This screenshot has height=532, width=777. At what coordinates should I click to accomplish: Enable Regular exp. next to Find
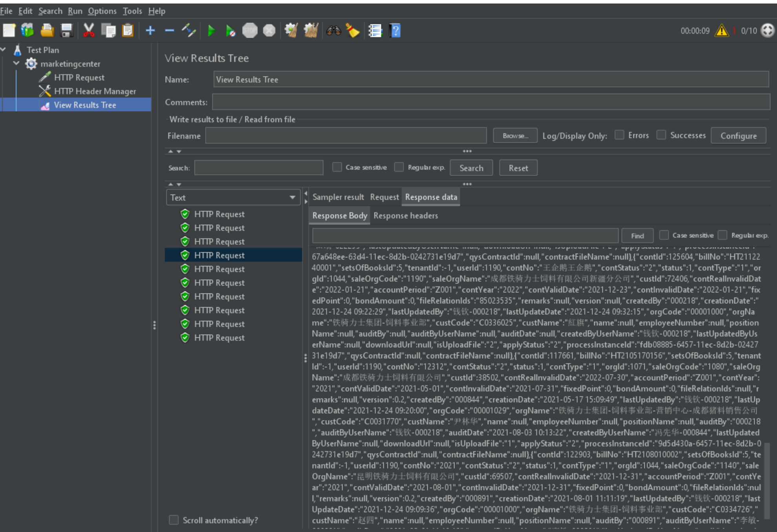[722, 235]
